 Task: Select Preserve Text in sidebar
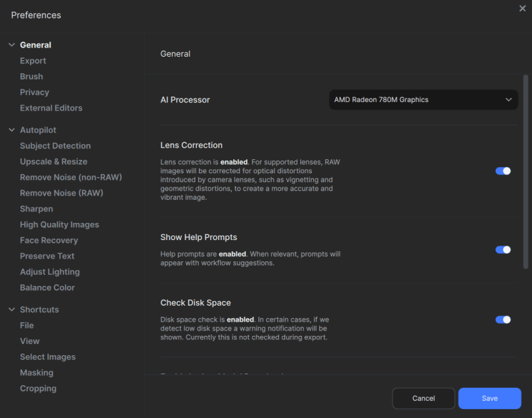click(x=46, y=256)
